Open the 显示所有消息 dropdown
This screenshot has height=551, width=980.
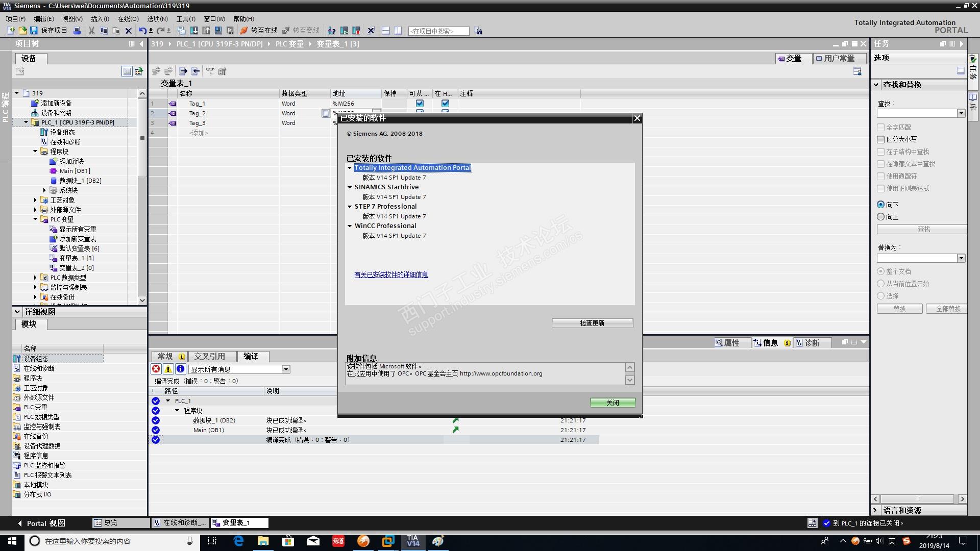pyautogui.click(x=286, y=369)
